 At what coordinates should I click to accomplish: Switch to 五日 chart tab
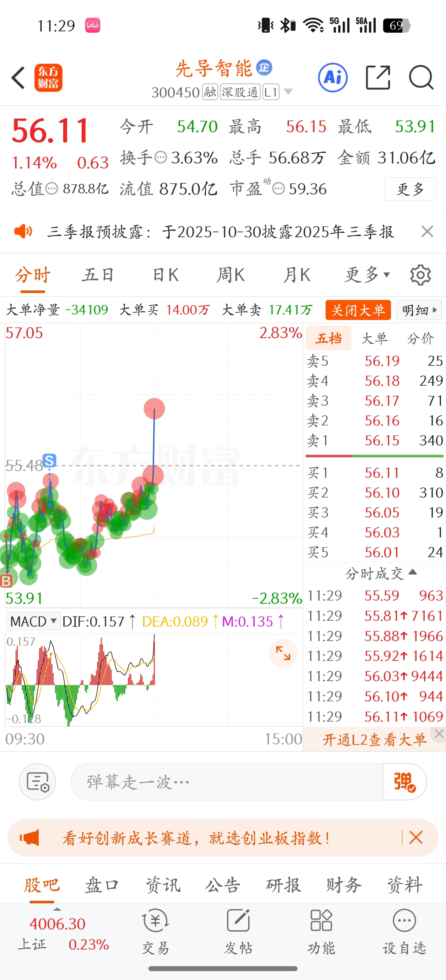pyautogui.click(x=98, y=275)
